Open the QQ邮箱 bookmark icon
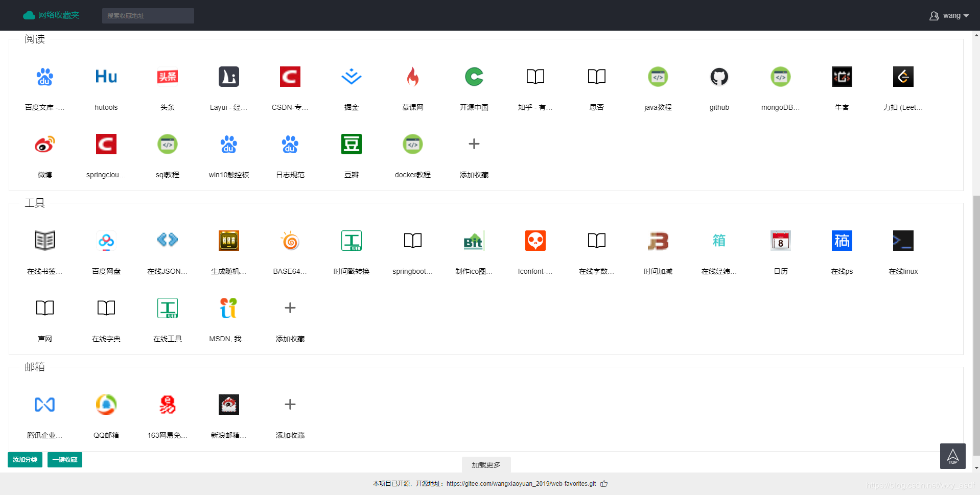Viewport: 980px width, 495px height. point(106,405)
